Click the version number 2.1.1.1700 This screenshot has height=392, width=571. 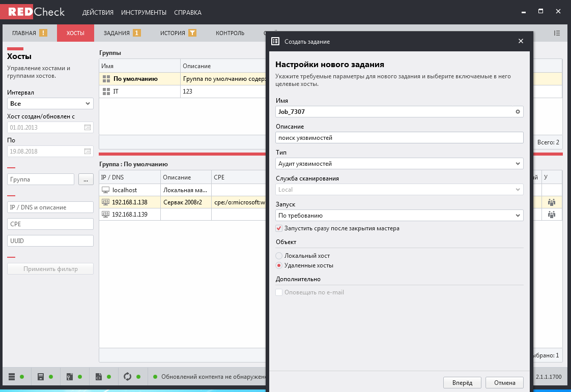pyautogui.click(x=549, y=377)
